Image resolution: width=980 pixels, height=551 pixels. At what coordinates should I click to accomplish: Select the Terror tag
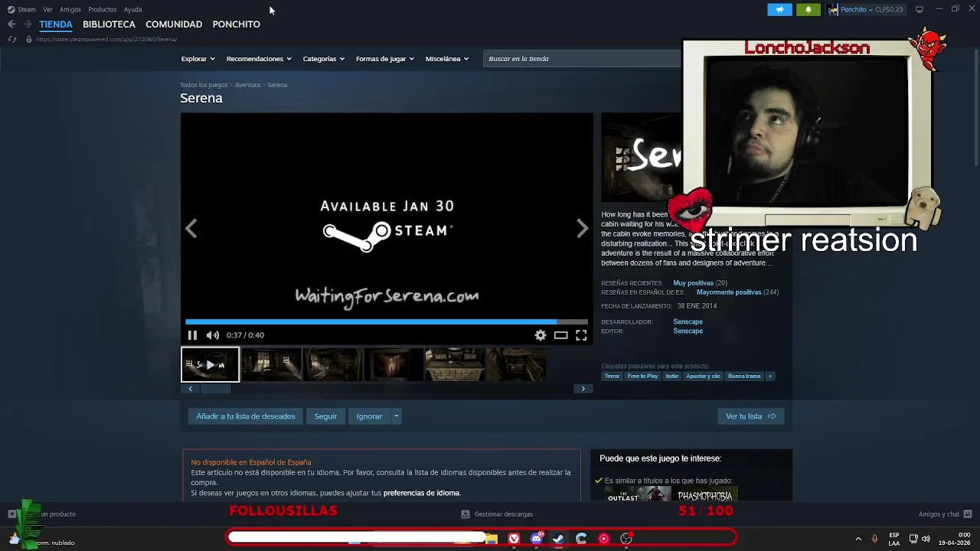612,377
